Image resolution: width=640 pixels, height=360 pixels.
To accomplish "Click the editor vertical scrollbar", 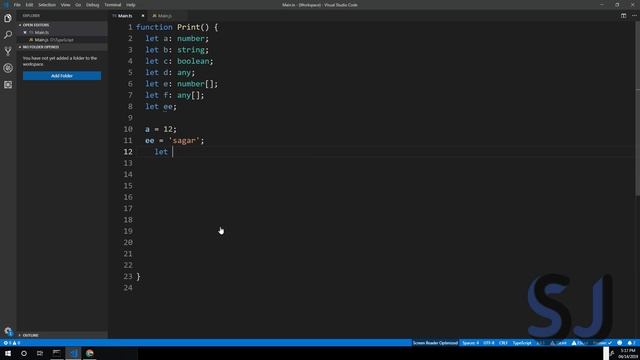I will point(637,110).
